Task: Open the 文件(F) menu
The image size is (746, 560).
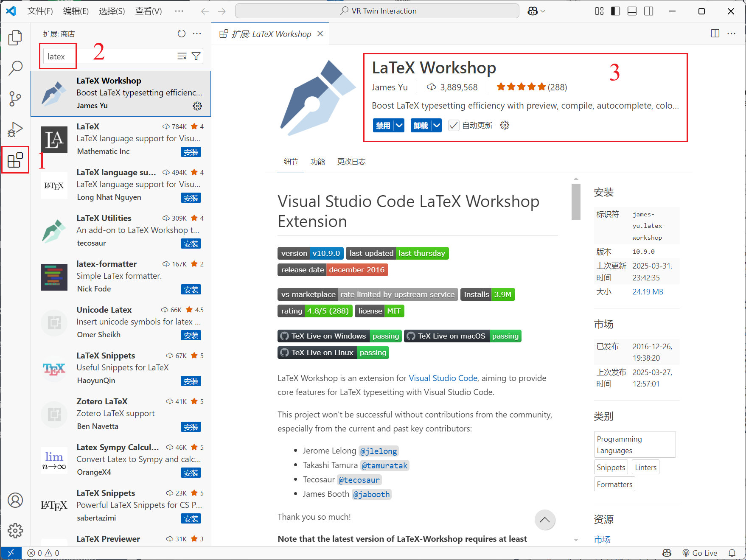Action: [40, 11]
